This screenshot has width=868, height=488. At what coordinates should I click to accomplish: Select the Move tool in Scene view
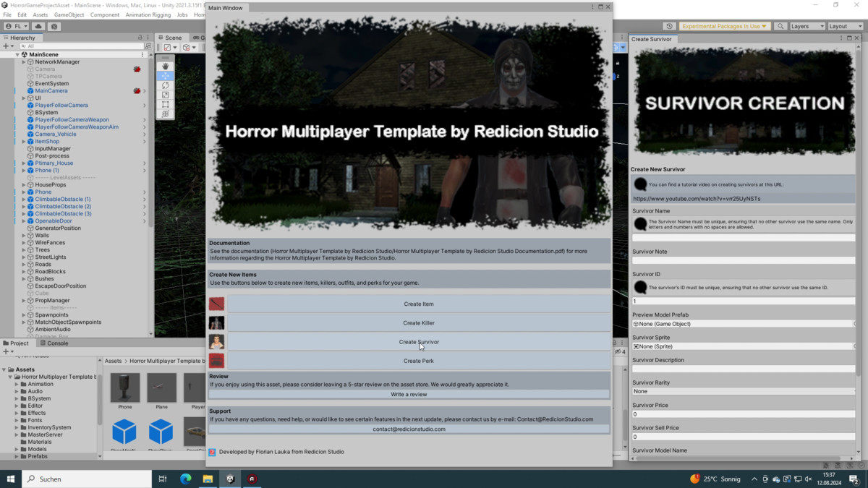point(166,76)
